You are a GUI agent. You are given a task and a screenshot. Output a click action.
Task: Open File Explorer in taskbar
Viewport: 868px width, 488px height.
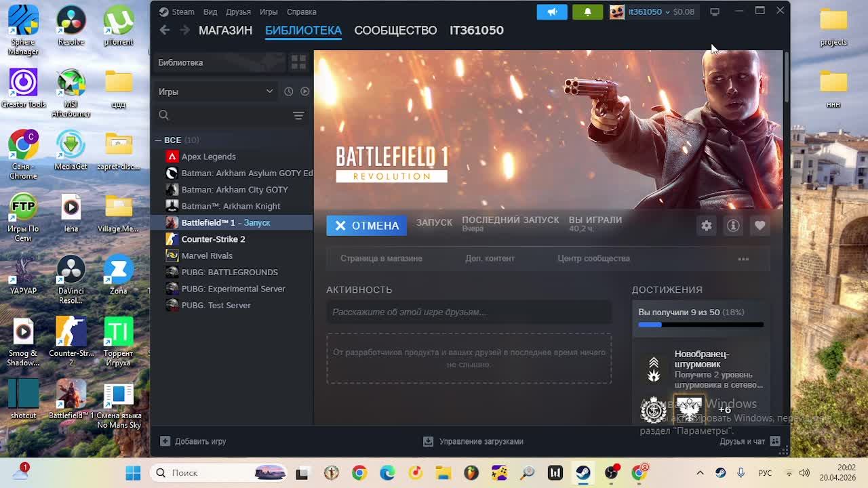443,472
